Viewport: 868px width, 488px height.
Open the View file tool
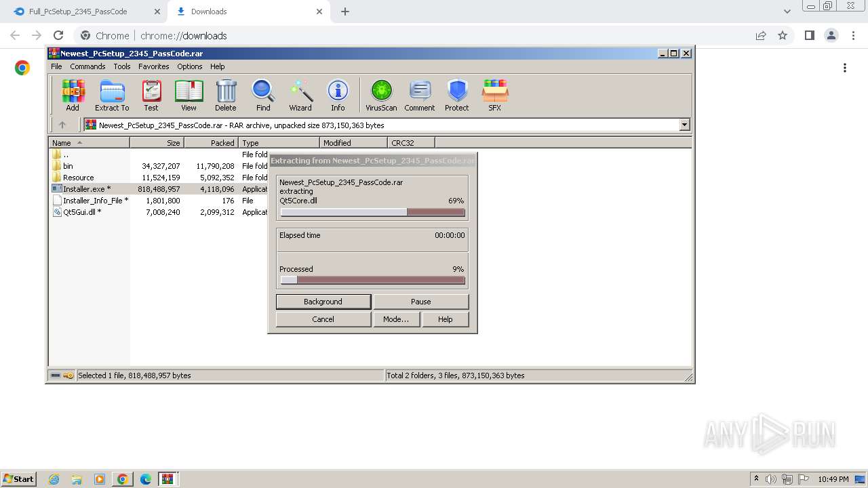(x=189, y=95)
